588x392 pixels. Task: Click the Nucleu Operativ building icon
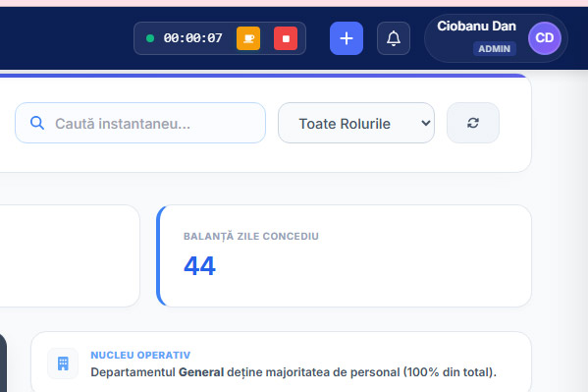click(x=63, y=364)
